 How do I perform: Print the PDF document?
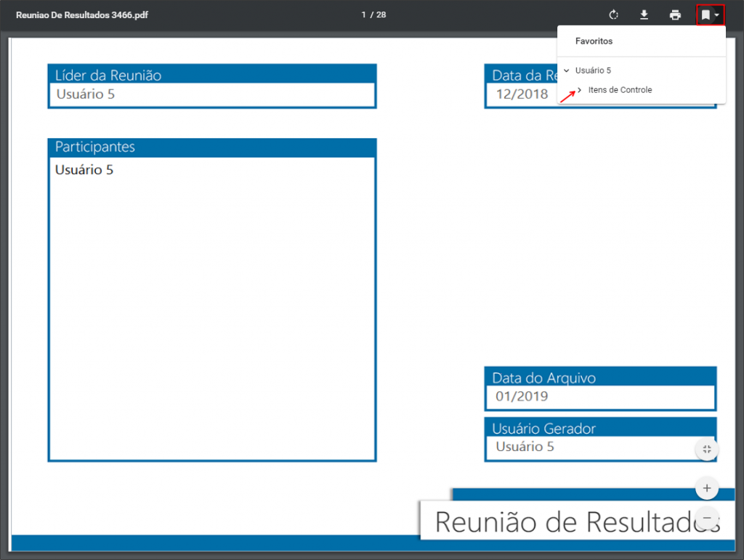coord(675,15)
